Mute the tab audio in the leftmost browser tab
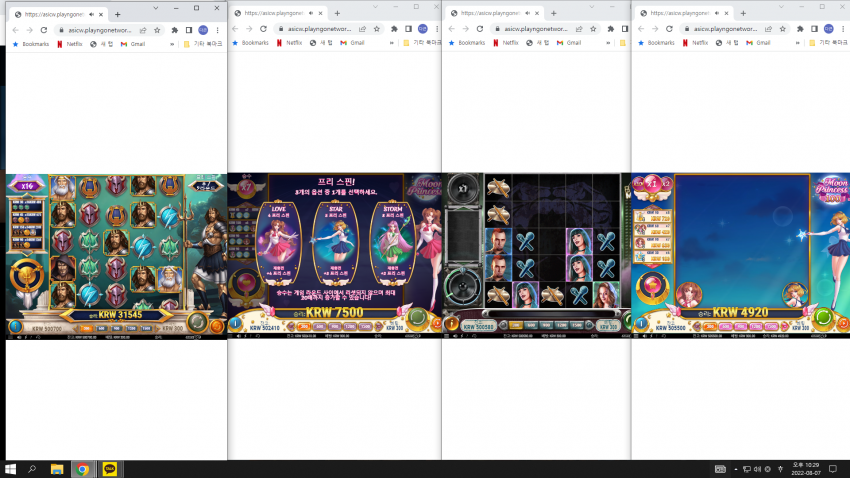The image size is (850, 478). [x=92, y=15]
